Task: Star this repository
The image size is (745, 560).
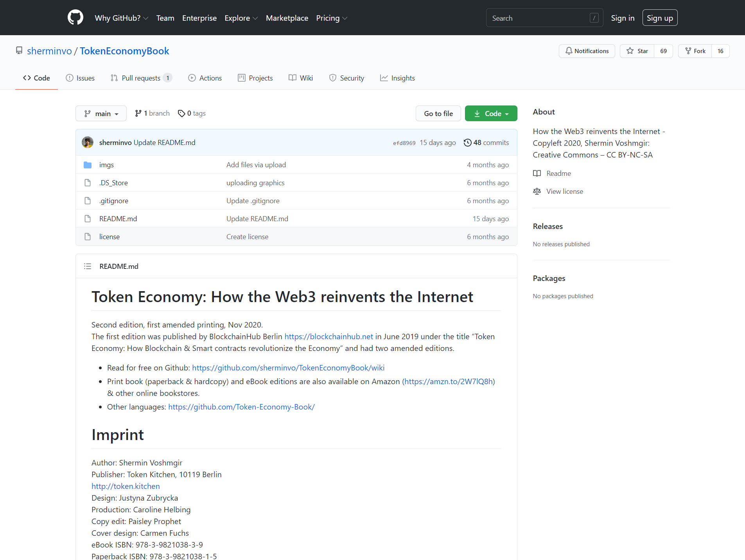Action: point(637,51)
